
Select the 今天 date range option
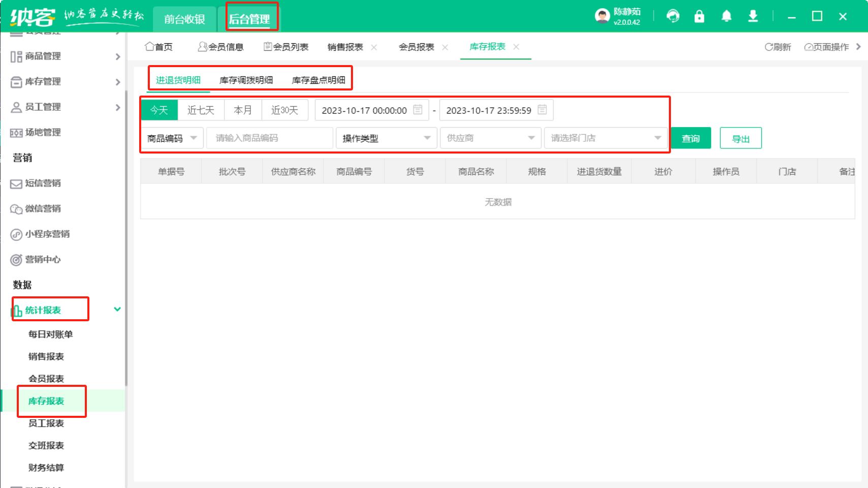(x=159, y=110)
